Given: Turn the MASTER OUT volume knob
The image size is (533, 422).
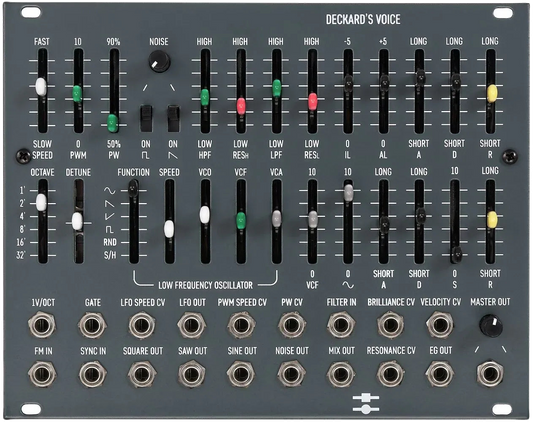Looking at the screenshot, I should 491,325.
